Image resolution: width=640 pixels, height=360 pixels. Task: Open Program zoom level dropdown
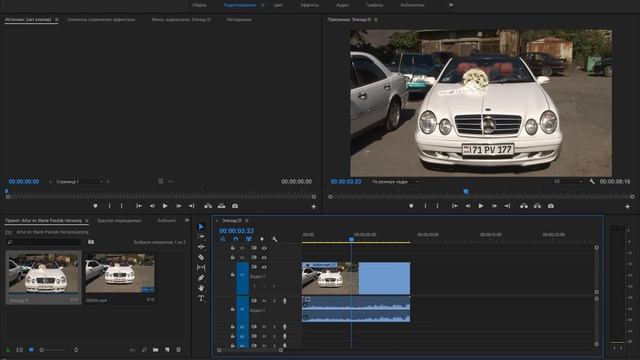click(395, 182)
